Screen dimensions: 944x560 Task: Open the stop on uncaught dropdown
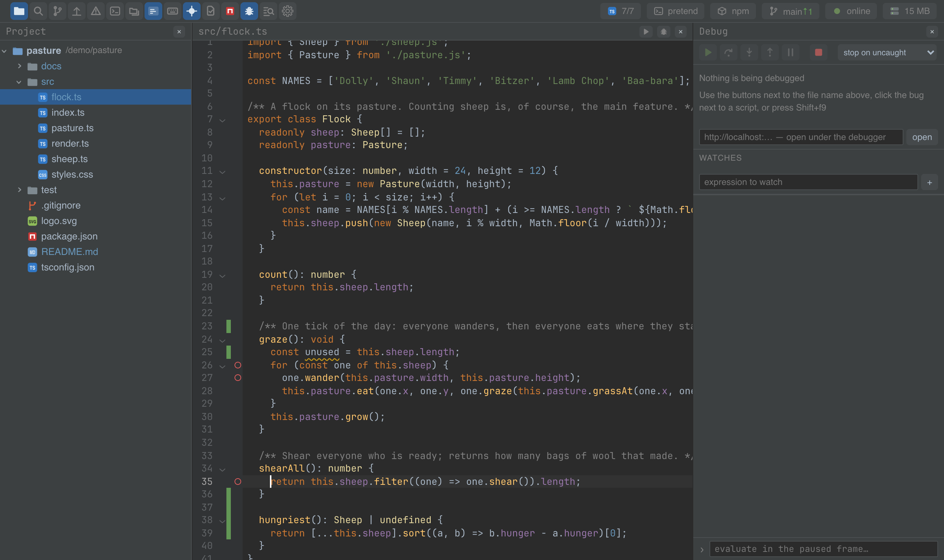click(888, 52)
